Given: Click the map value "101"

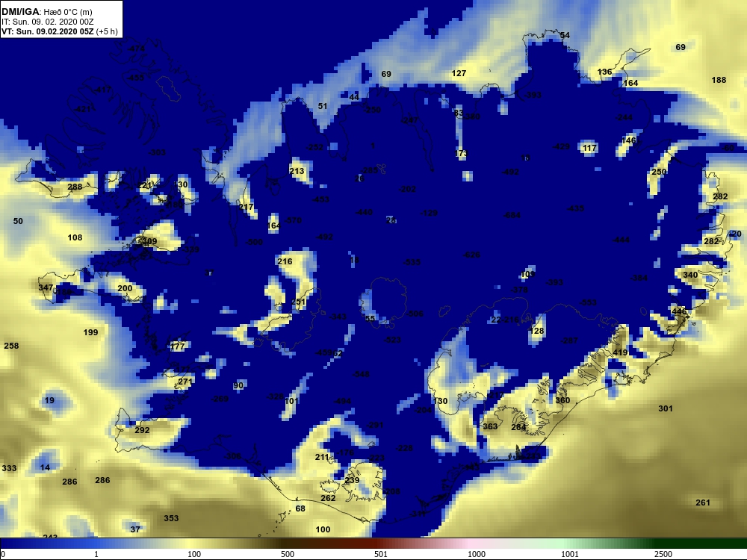Looking at the screenshot, I should [291, 401].
